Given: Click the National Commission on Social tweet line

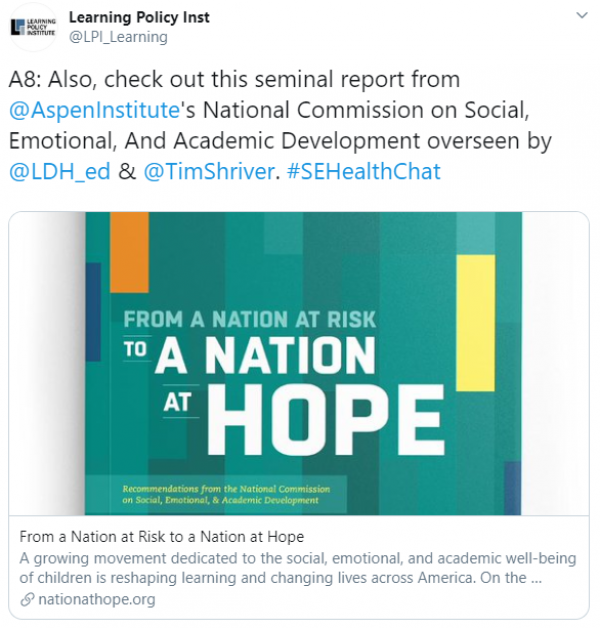Looking at the screenshot, I should coord(368,110).
